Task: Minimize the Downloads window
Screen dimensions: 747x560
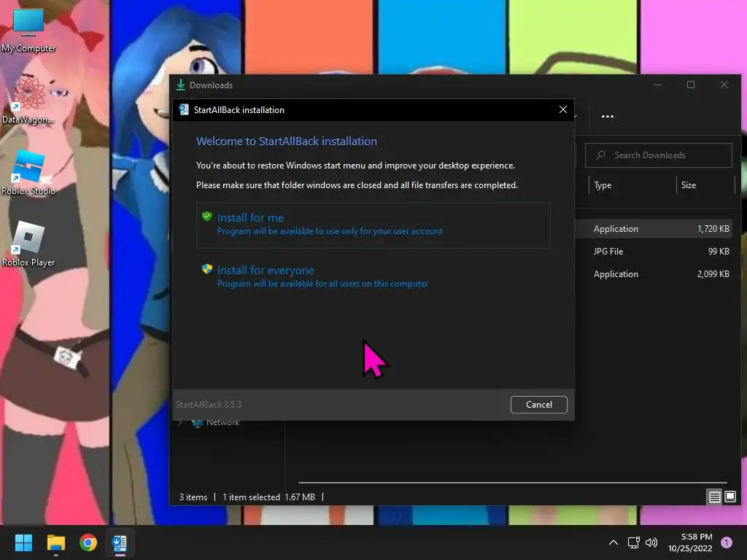Action: pyautogui.click(x=658, y=85)
